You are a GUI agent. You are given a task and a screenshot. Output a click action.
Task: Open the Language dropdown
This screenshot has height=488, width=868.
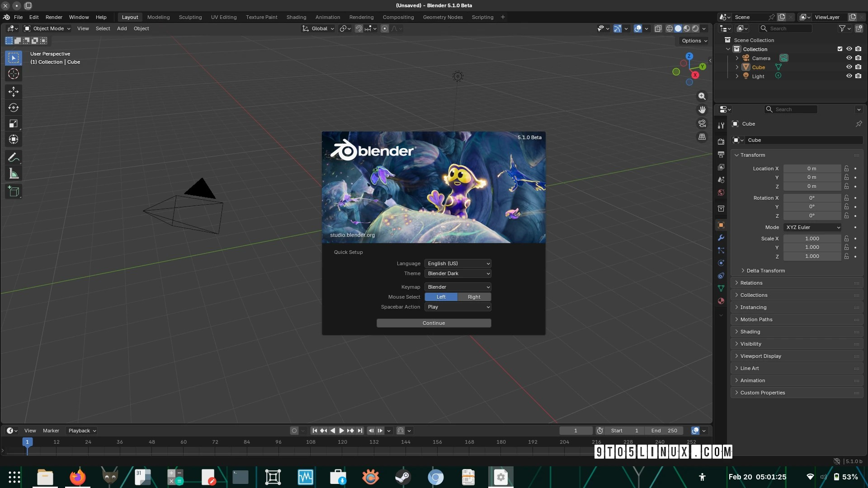click(x=458, y=263)
